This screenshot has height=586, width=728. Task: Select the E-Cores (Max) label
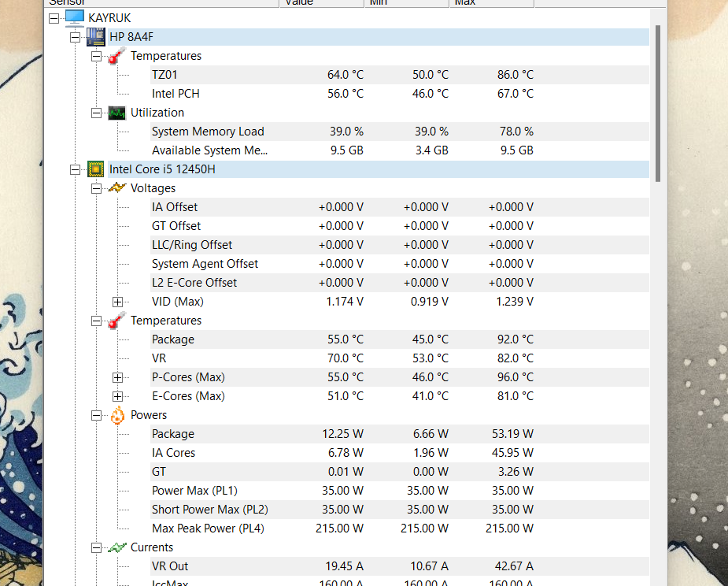click(x=189, y=396)
